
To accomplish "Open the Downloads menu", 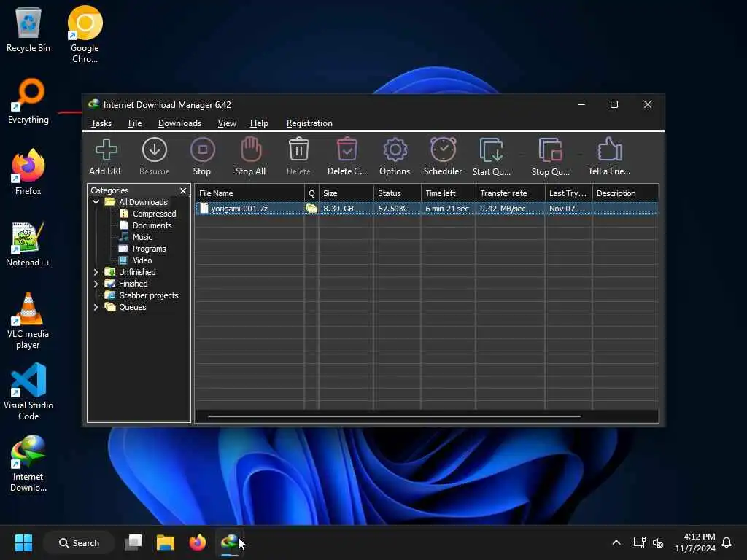I will 179,123.
